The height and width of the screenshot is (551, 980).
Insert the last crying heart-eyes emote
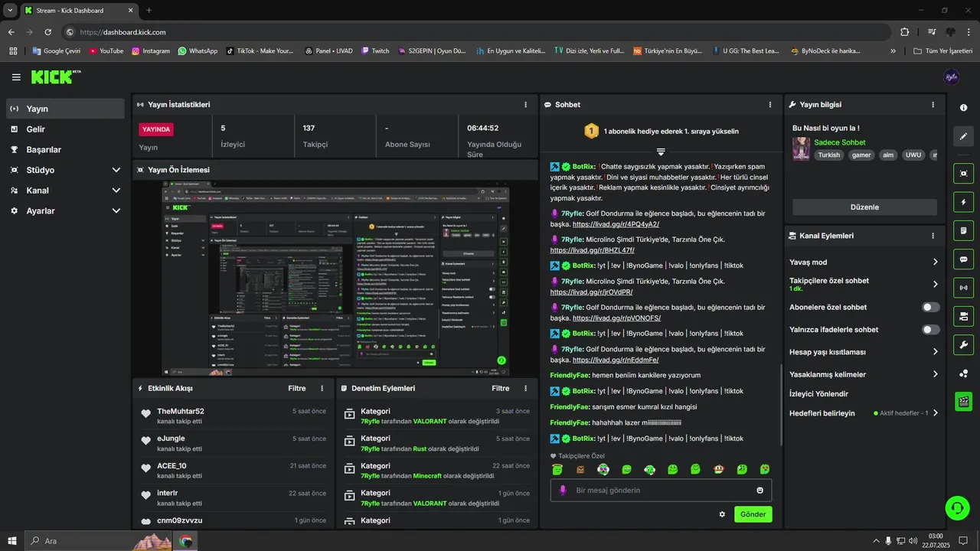pyautogui.click(x=764, y=469)
